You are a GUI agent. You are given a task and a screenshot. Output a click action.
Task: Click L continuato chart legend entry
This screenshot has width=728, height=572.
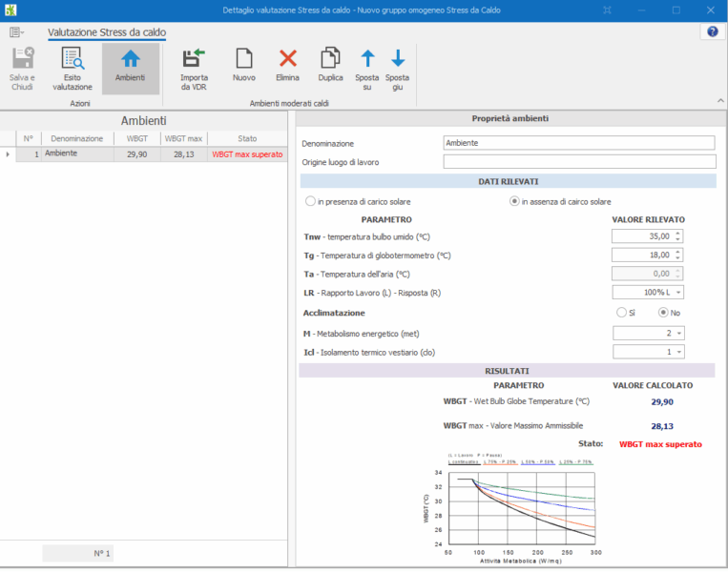pos(464,462)
